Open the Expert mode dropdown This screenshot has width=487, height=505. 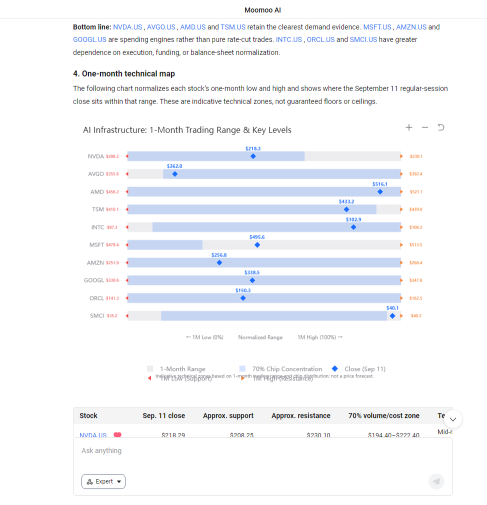[103, 481]
